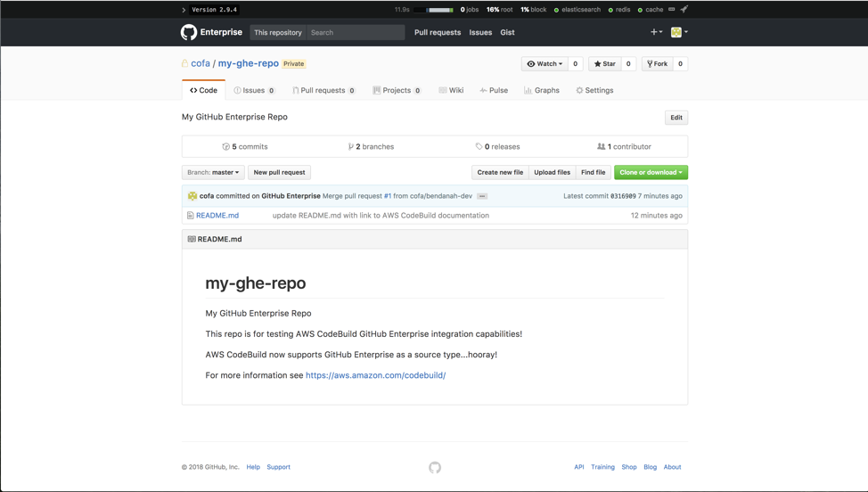This screenshot has height=492, width=868.
Task: Expand the Clone or download menu
Action: point(651,173)
